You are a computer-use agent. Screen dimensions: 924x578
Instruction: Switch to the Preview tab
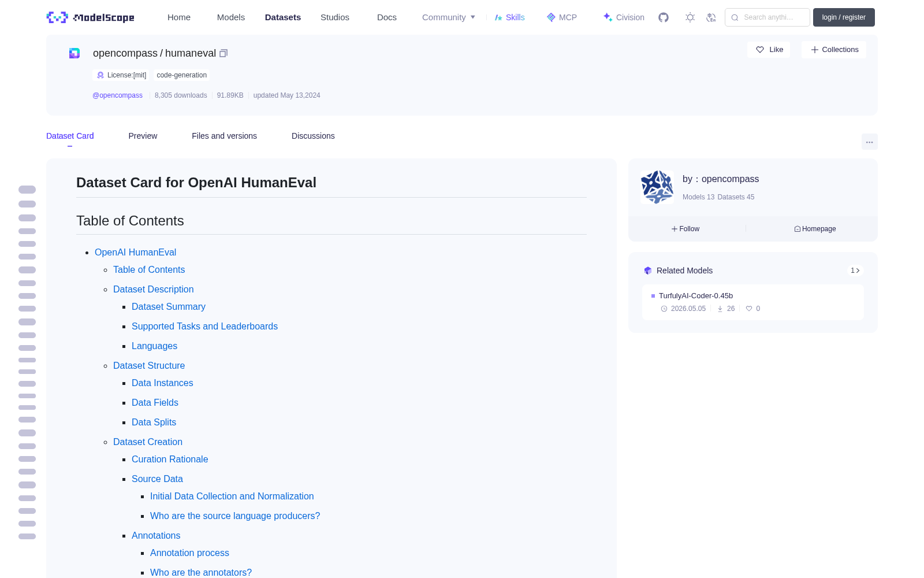pos(143,136)
